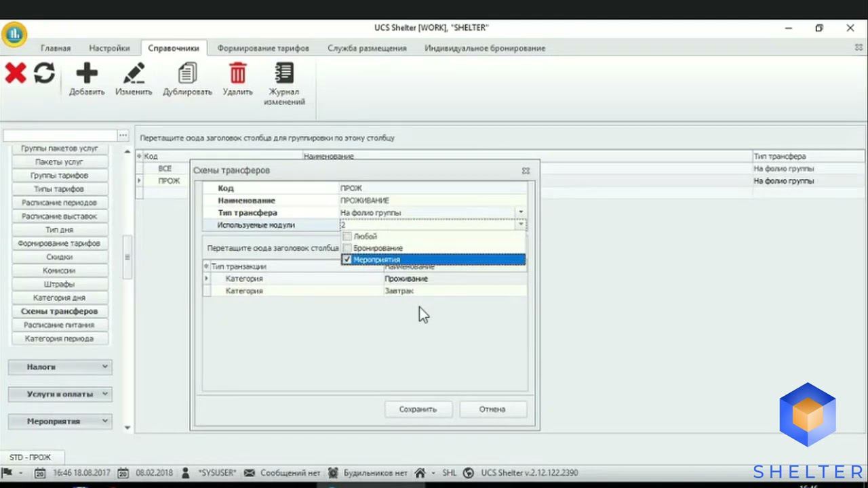This screenshot has height=488, width=868.
Task: Select the Проживание category row
Action: 366,279
